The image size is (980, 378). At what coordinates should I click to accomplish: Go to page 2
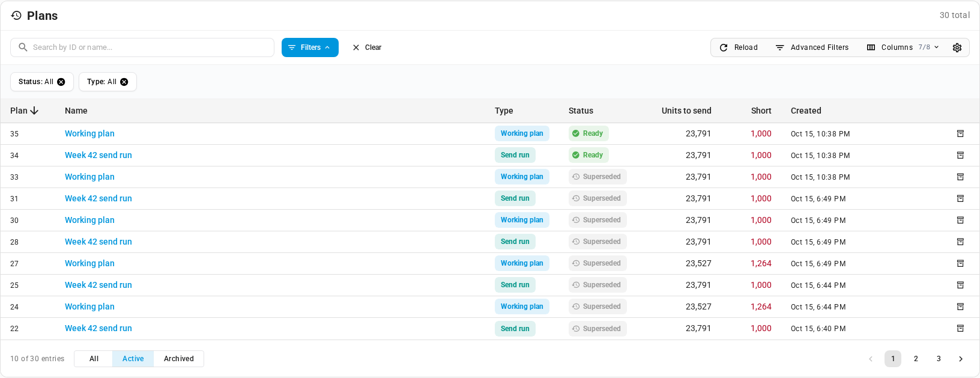916,359
